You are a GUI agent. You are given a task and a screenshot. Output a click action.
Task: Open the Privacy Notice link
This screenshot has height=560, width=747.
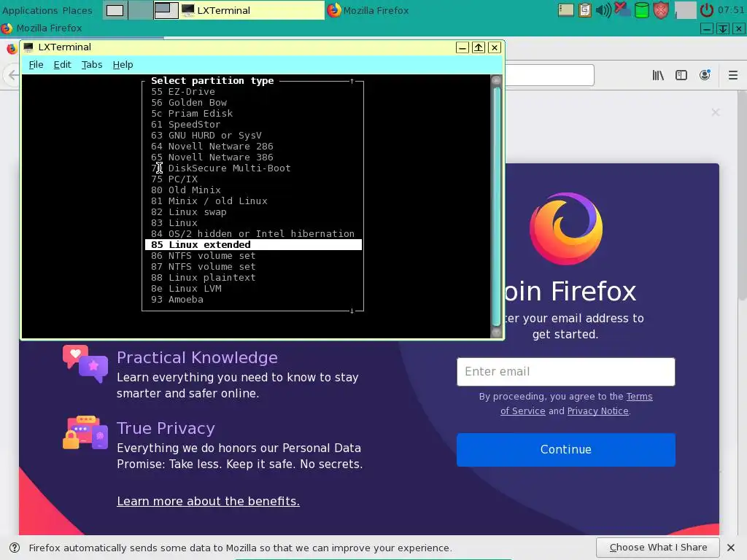tap(598, 411)
